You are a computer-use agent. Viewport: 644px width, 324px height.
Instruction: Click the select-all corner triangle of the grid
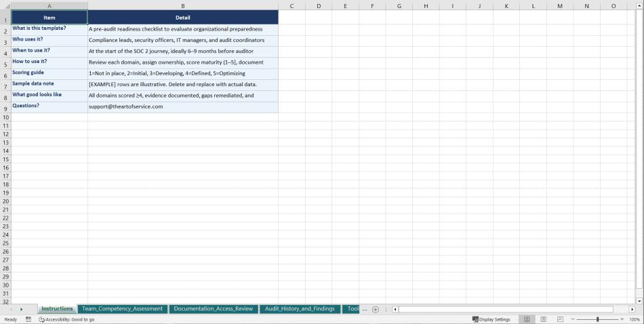click(5, 6)
